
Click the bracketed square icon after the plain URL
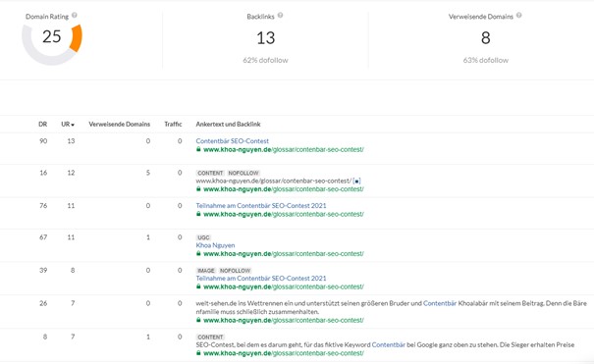pos(356,182)
